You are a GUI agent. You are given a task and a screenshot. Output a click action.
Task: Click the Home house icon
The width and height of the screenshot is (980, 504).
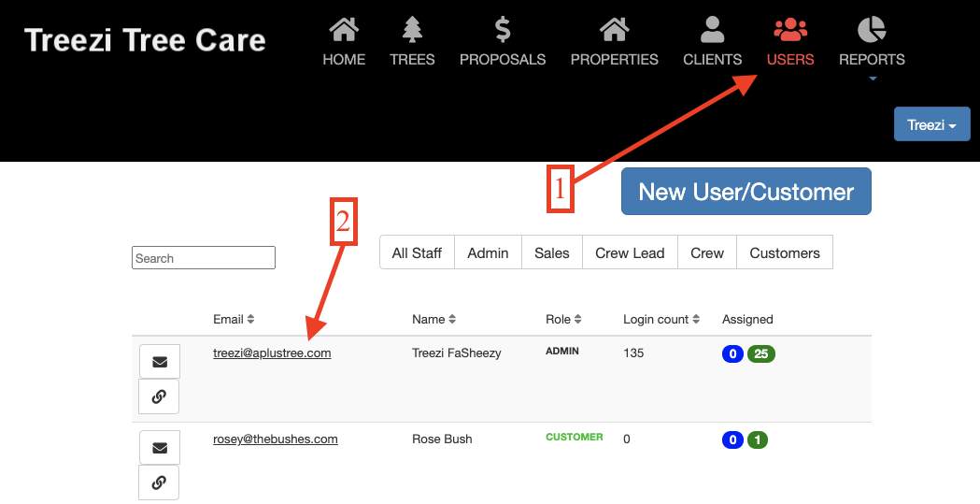(344, 30)
